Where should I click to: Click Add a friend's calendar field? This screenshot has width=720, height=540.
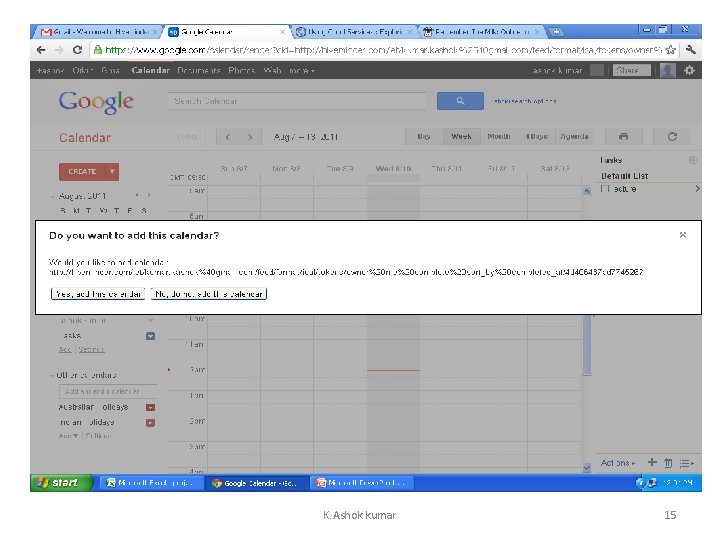(108, 392)
